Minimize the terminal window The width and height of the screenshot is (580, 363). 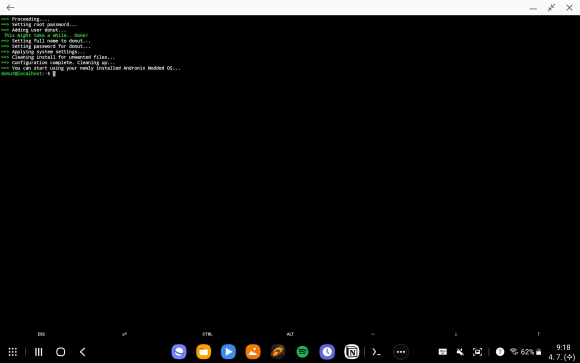(x=533, y=8)
